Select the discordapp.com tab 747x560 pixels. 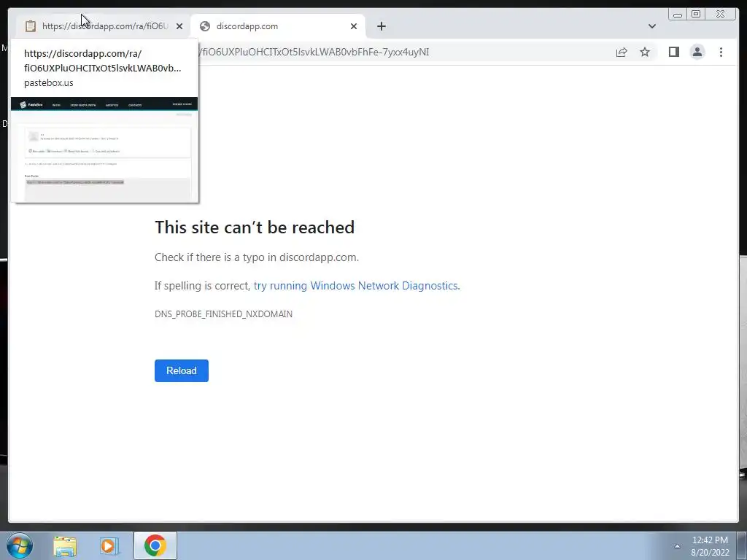pyautogui.click(x=278, y=26)
